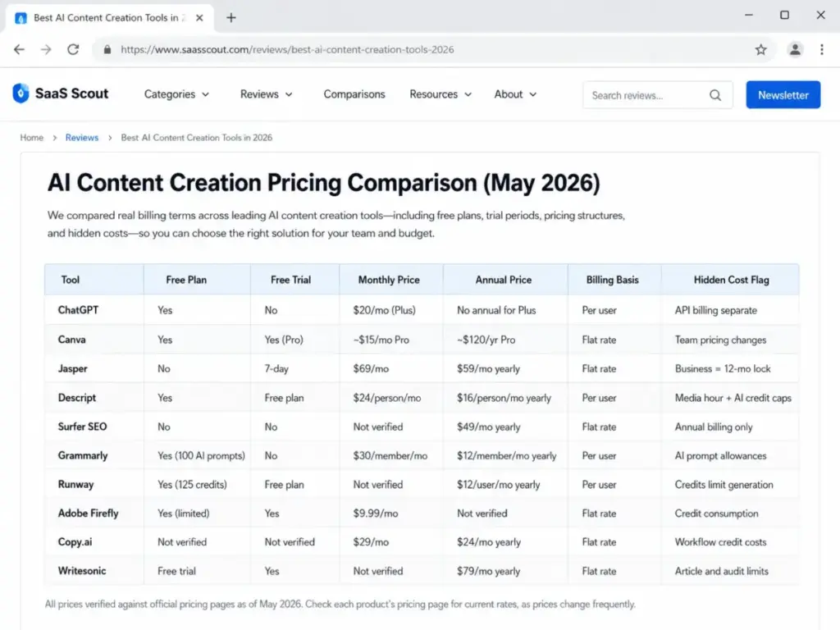
Task: Open the browser profile avatar icon
Action: 795,50
